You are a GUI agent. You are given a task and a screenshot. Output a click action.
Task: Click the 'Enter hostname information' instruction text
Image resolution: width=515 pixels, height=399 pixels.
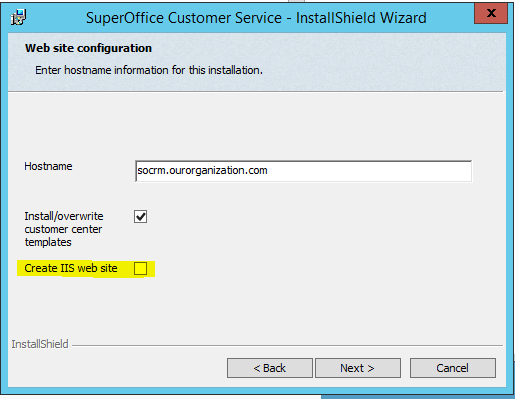click(x=149, y=70)
